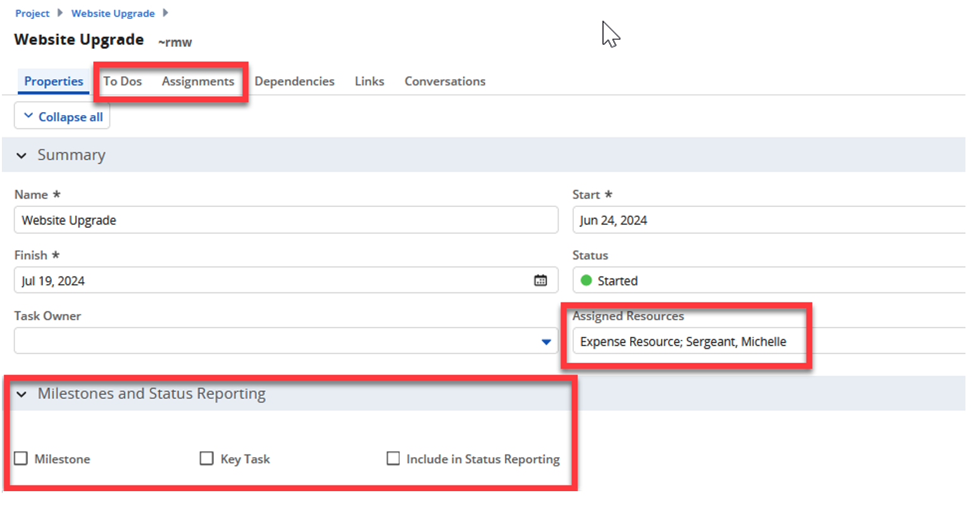Click the Task Owner label
The height and width of the screenshot is (507, 980).
[47, 316]
